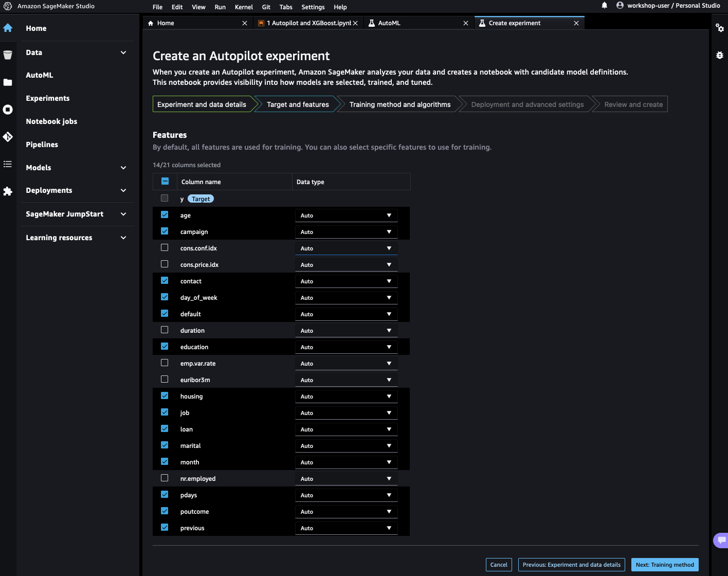Check the nr.employed feature checkbox
This screenshot has width=728, height=576.
165,478
